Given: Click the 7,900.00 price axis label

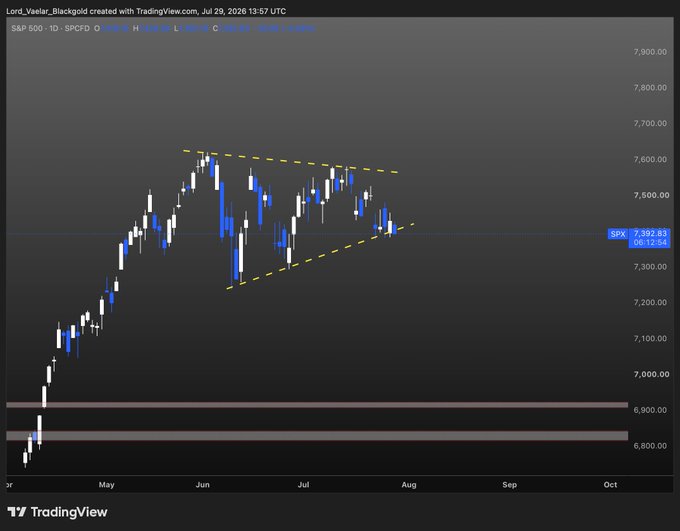Looking at the screenshot, I should tap(650, 52).
